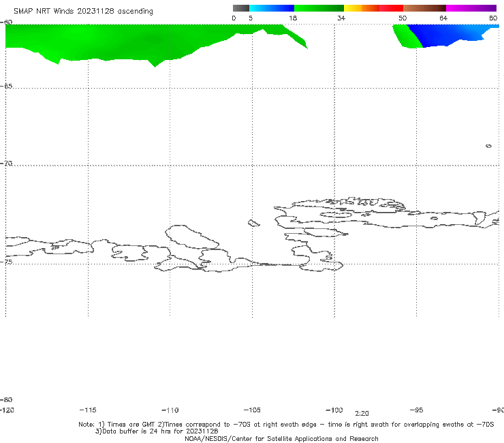The width and height of the screenshot is (504, 443).
Task: Click the large oval island outline near -110
Action: [x=191, y=237]
